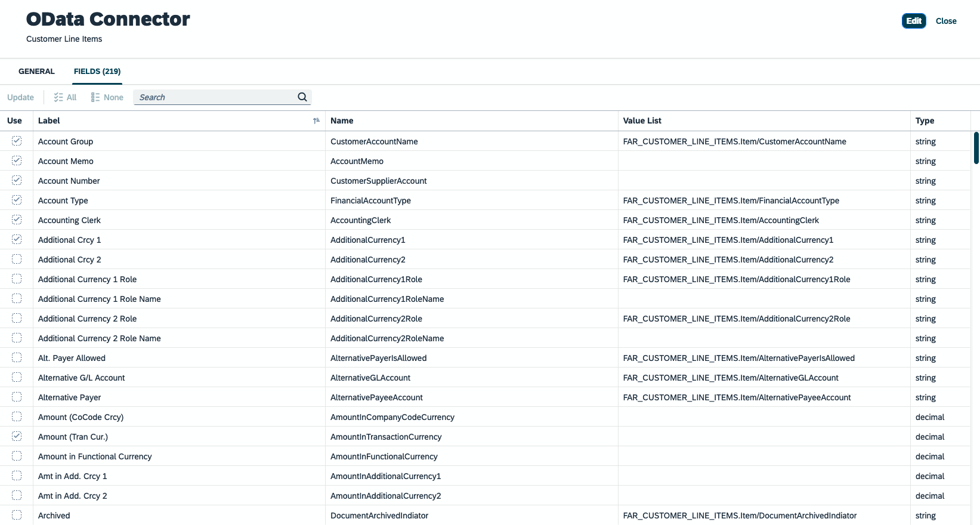Check the Additional Currency 2 Role checkbox
Viewport: 980px width, 525px height.
[x=17, y=318]
